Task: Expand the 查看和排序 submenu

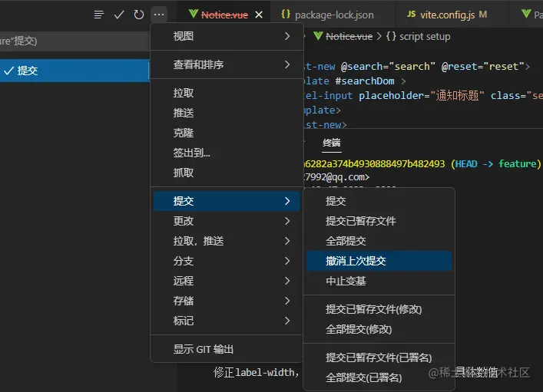Action: pyautogui.click(x=227, y=64)
